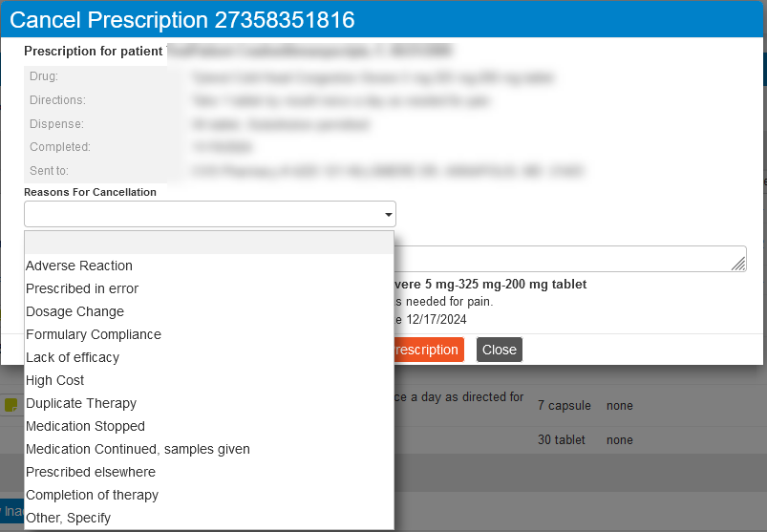Click the 'Drug:' field label
767x532 pixels.
tap(44, 76)
